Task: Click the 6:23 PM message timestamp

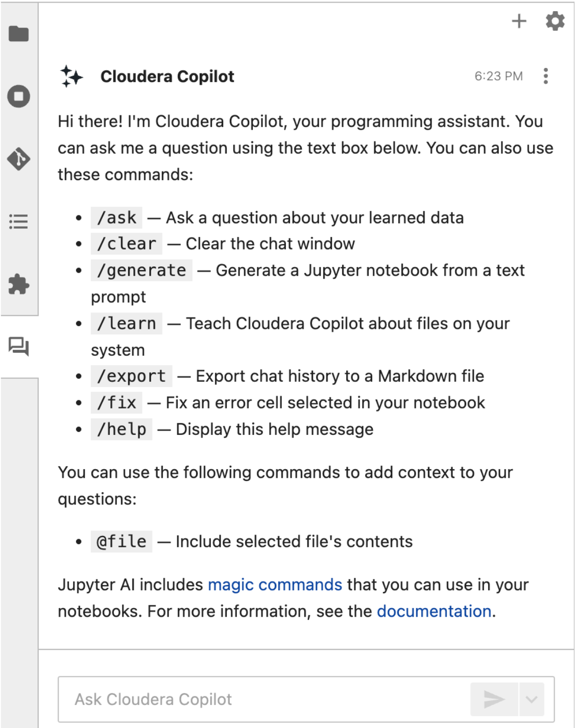Action: [x=498, y=76]
